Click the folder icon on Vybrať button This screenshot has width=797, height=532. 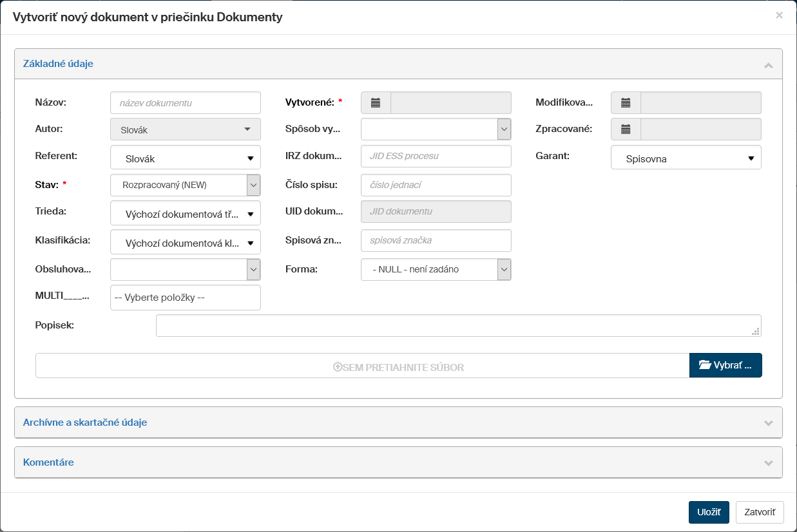click(x=704, y=365)
